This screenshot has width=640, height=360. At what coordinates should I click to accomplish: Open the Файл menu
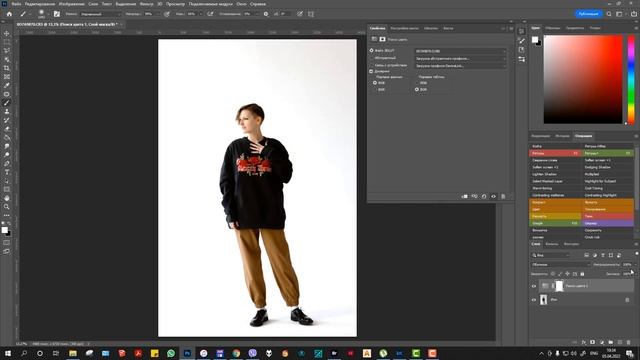(x=16, y=4)
